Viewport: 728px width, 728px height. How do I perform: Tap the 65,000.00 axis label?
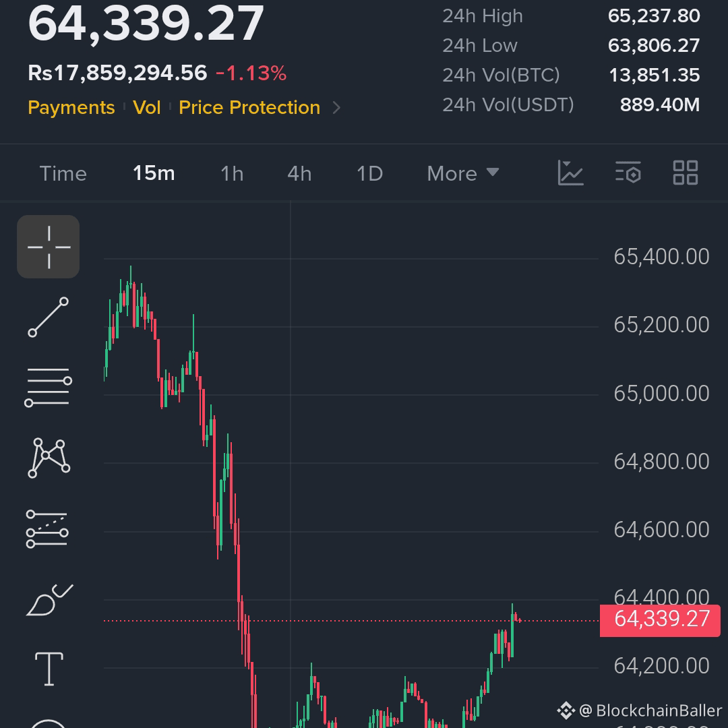pos(662,394)
